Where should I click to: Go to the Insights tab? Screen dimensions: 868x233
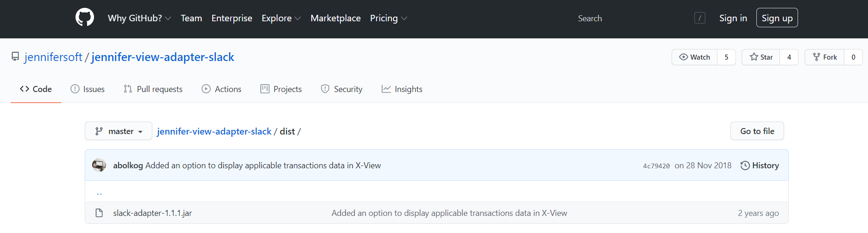tap(402, 89)
